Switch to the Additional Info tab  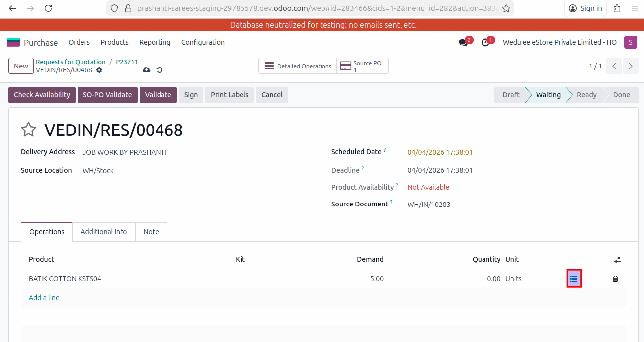pyautogui.click(x=104, y=232)
